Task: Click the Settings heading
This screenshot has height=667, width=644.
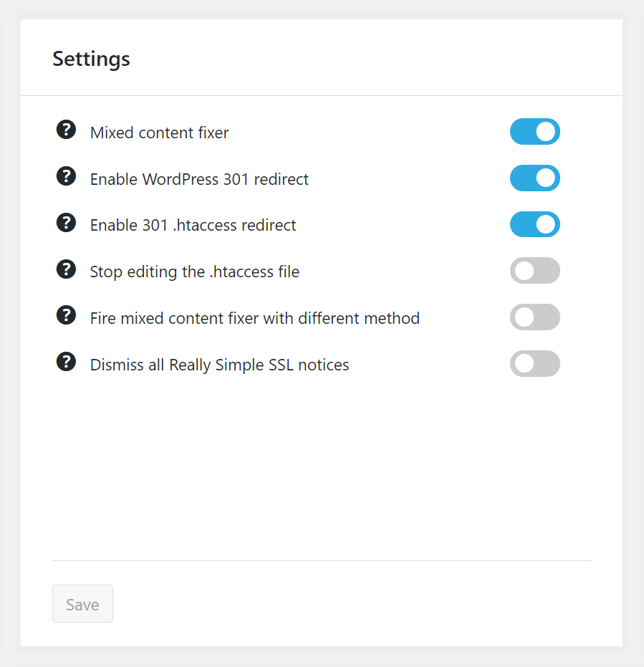Action: 91,59
